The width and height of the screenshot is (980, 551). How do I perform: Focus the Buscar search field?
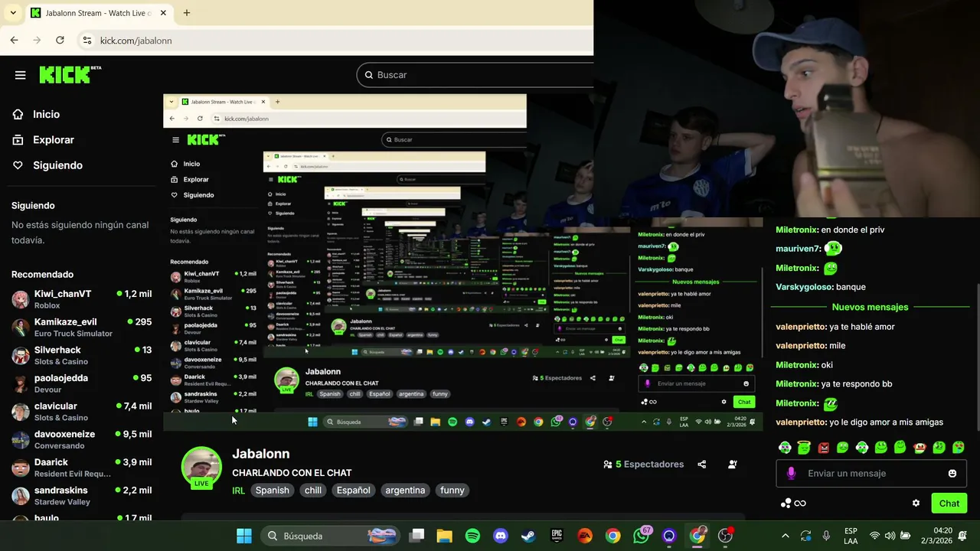click(475, 75)
